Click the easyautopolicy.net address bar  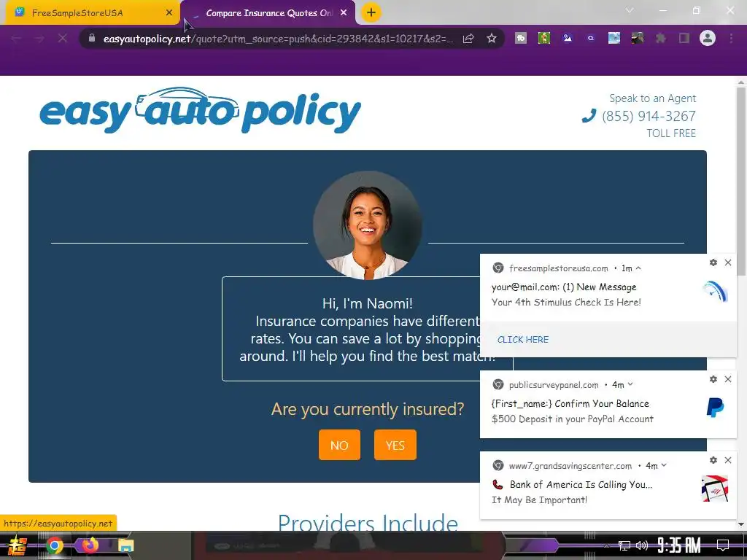tap(276, 39)
